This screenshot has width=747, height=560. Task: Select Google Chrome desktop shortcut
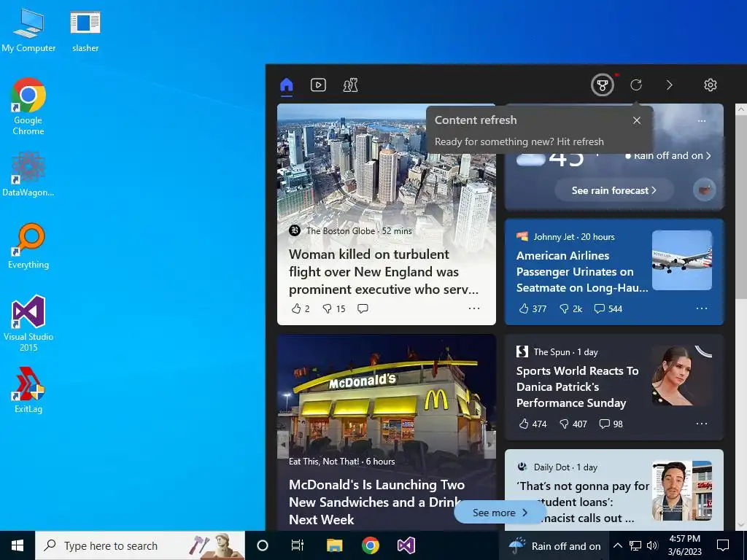pos(28,106)
